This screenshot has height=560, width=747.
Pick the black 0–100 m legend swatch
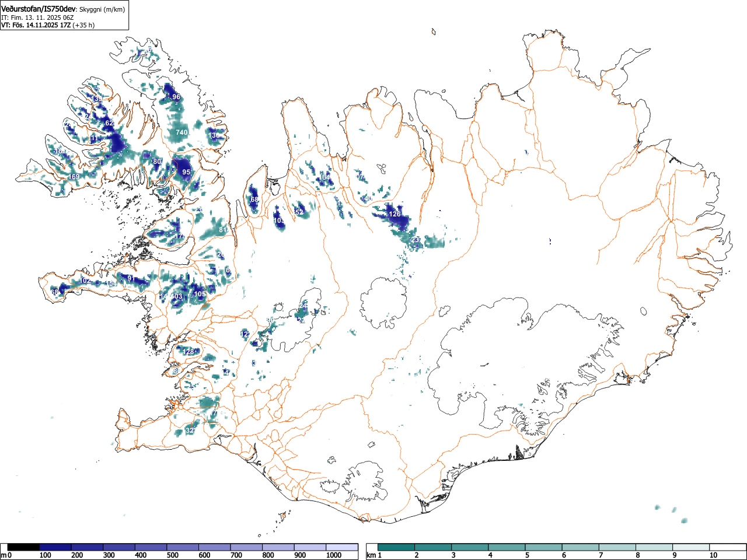(x=23, y=547)
